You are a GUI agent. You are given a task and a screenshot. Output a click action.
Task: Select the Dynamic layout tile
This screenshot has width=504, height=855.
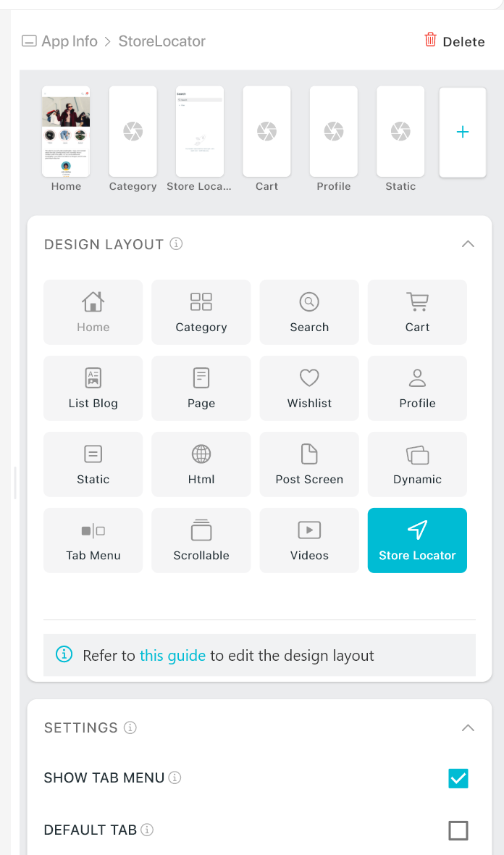click(417, 464)
